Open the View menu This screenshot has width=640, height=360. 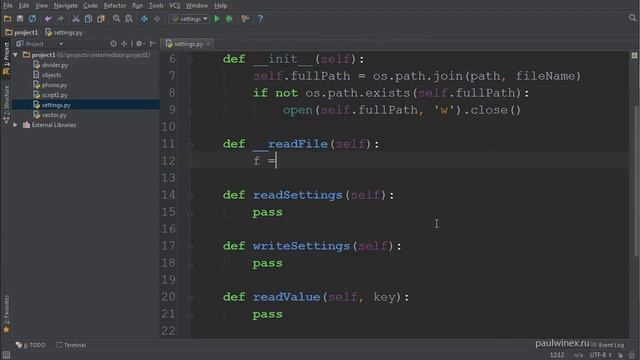pyautogui.click(x=41, y=6)
